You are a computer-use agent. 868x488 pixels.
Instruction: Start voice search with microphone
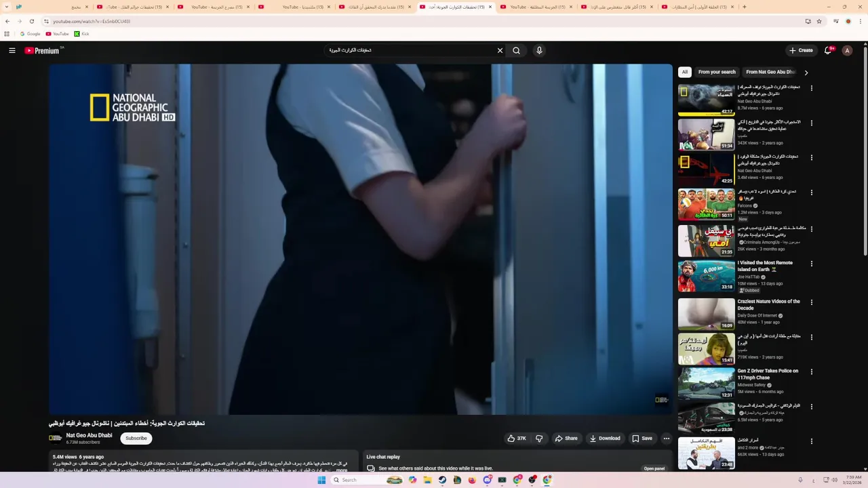click(x=539, y=50)
